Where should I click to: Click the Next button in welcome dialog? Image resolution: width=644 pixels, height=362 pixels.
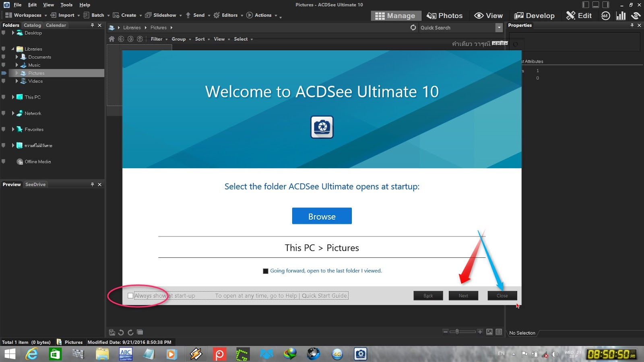coord(464,296)
